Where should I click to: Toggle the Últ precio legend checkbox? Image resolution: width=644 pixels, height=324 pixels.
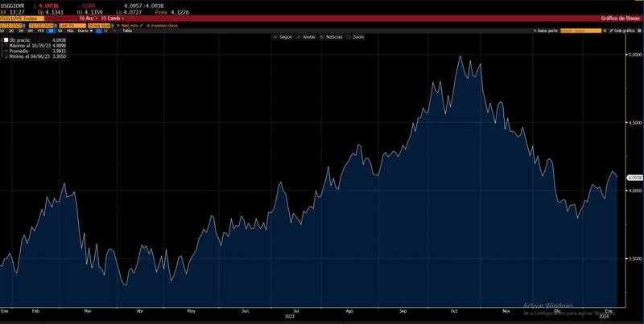coord(6,39)
